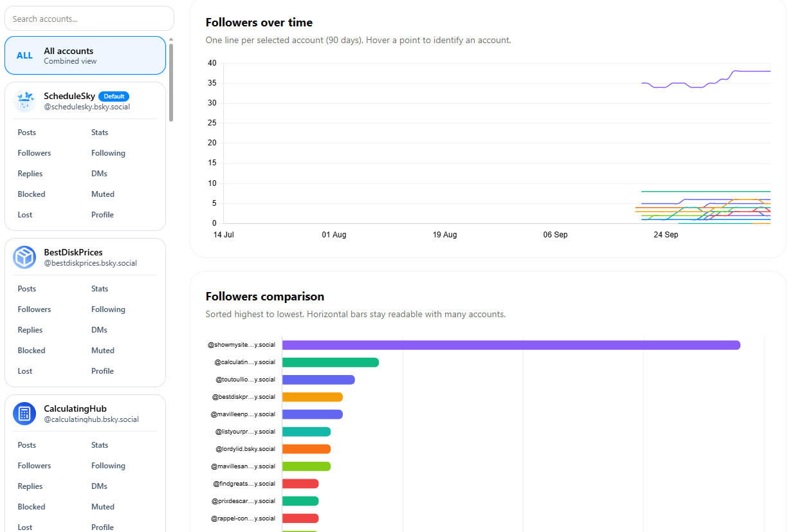Open Stats for BestDiskPrices

[100, 289]
